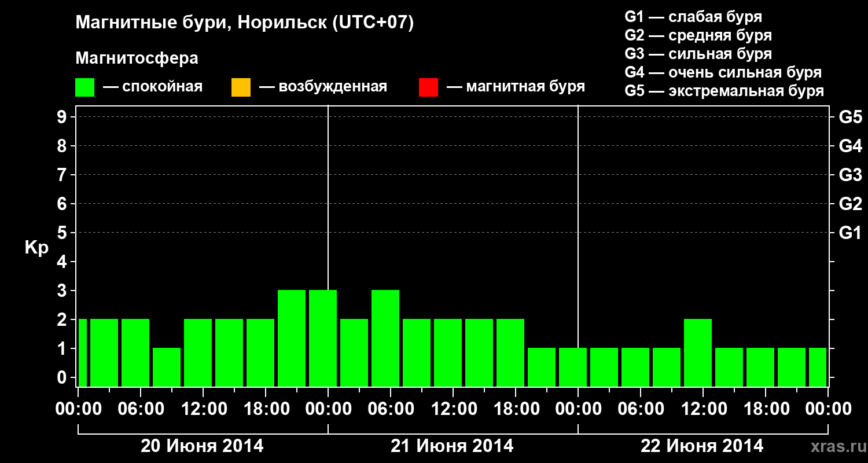Click the 18:00 time label under 20 Июня
Image resolution: width=868 pixels, height=463 pixels.
tap(266, 409)
